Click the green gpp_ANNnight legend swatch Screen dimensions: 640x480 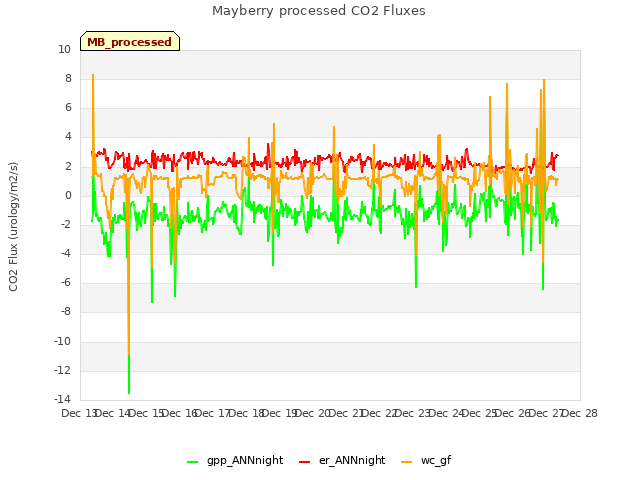pyautogui.click(x=192, y=462)
